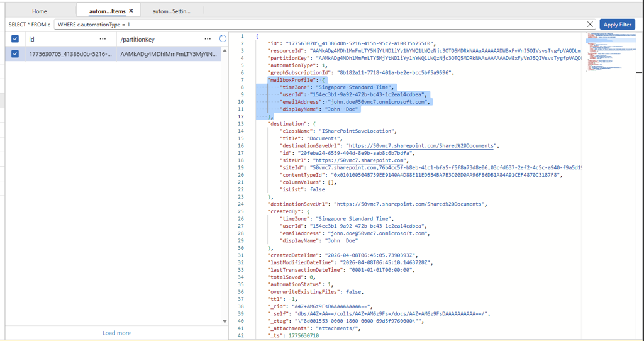Select the 1775630705_41386d0b-5216 document row
The width and height of the screenshot is (644, 341).
point(113,54)
